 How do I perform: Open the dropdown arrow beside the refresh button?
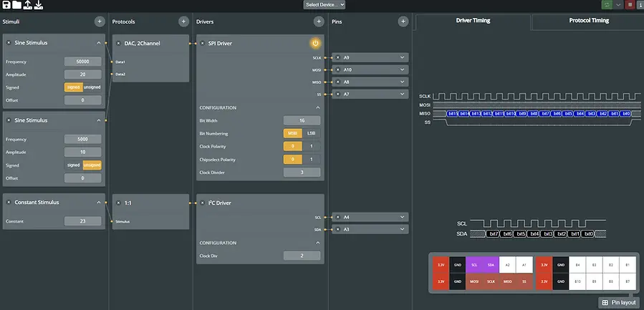(618, 5)
